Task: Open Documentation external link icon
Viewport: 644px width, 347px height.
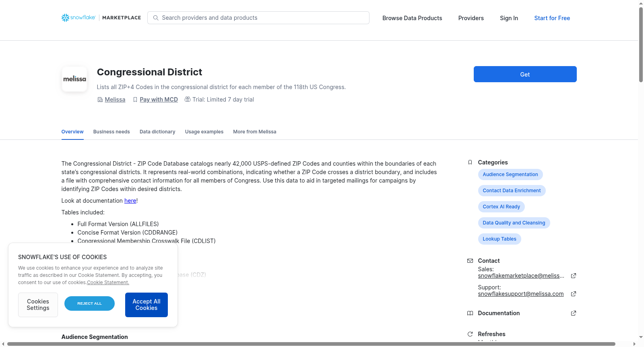Action: pyautogui.click(x=574, y=313)
